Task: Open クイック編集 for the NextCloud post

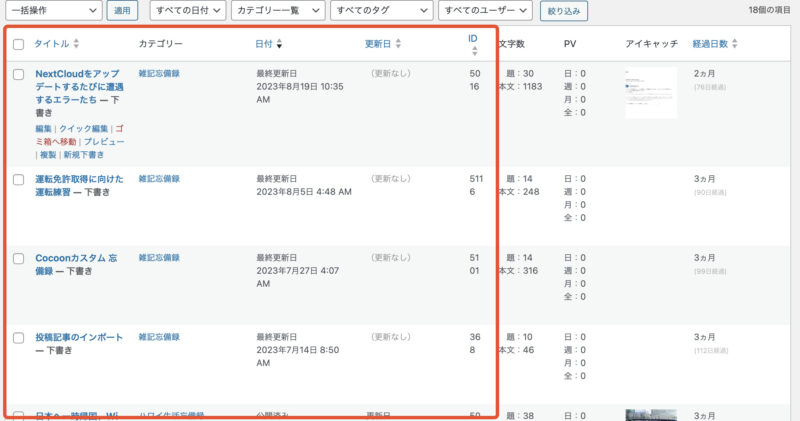Action: click(x=84, y=129)
